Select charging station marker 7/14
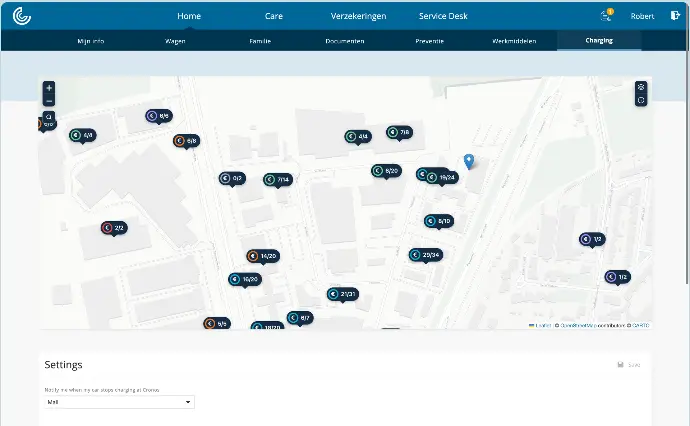This screenshot has width=690, height=426. tap(277, 180)
